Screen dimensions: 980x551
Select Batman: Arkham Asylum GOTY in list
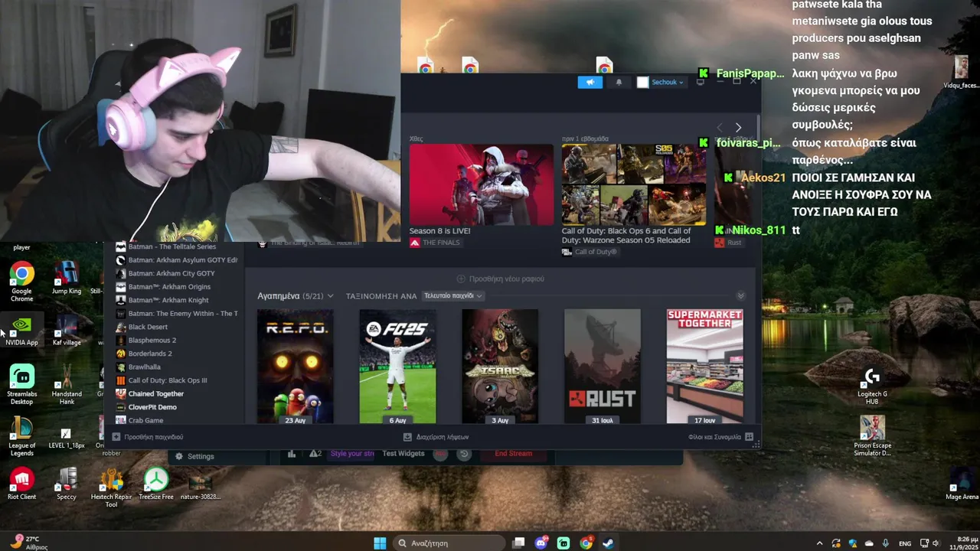click(176, 260)
